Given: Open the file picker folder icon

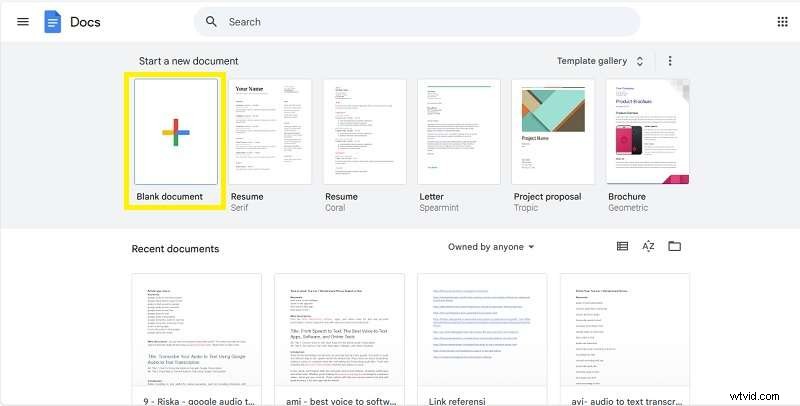Looking at the screenshot, I should 674,246.
